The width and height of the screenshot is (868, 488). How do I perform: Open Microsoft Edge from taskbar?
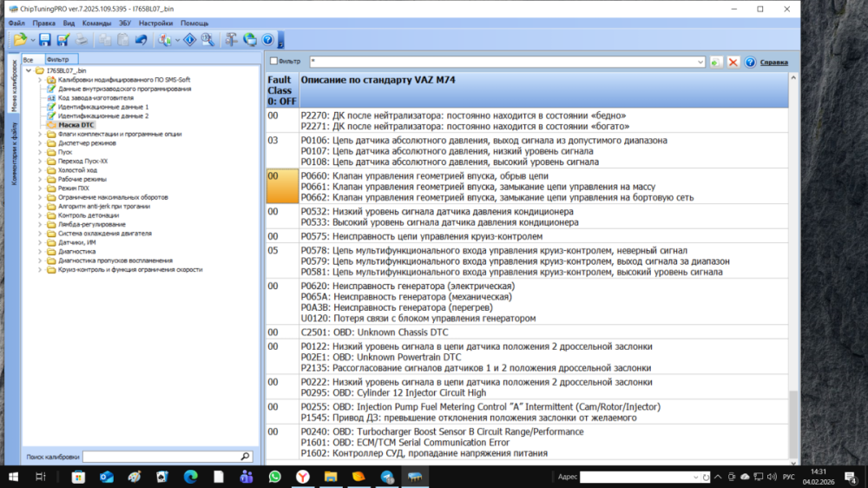[190, 477]
